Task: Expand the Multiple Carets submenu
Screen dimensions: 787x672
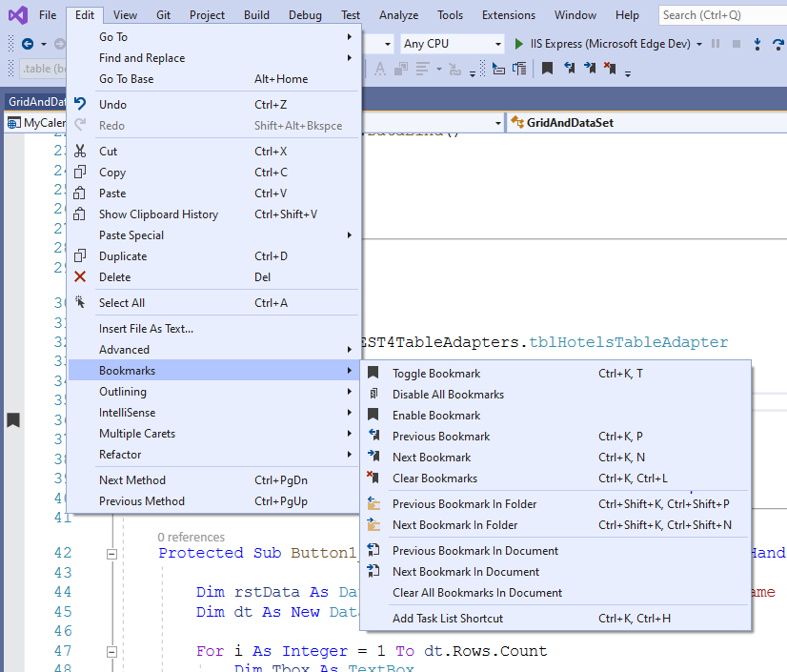Action: pos(214,434)
